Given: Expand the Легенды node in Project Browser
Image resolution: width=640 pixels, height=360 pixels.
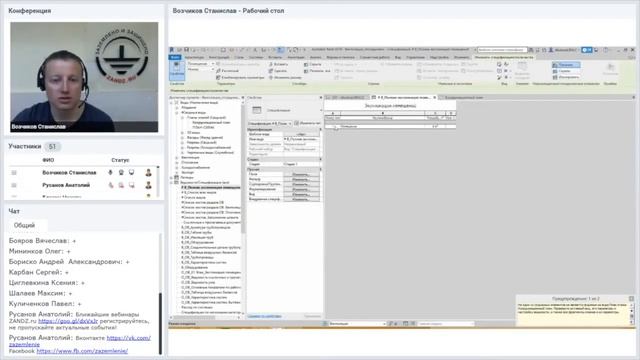Looking at the screenshot, I should [172, 178].
